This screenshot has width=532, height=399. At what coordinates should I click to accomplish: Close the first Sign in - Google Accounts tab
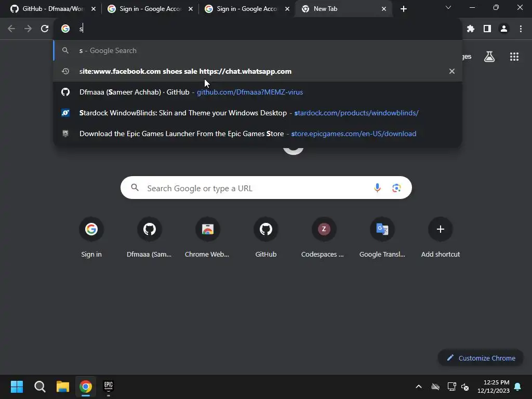pyautogui.click(x=190, y=9)
